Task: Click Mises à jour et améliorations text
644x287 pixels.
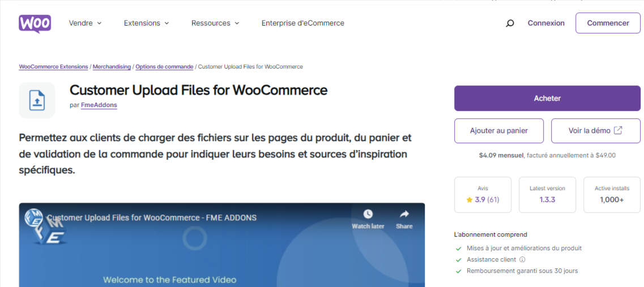Action: (524, 249)
